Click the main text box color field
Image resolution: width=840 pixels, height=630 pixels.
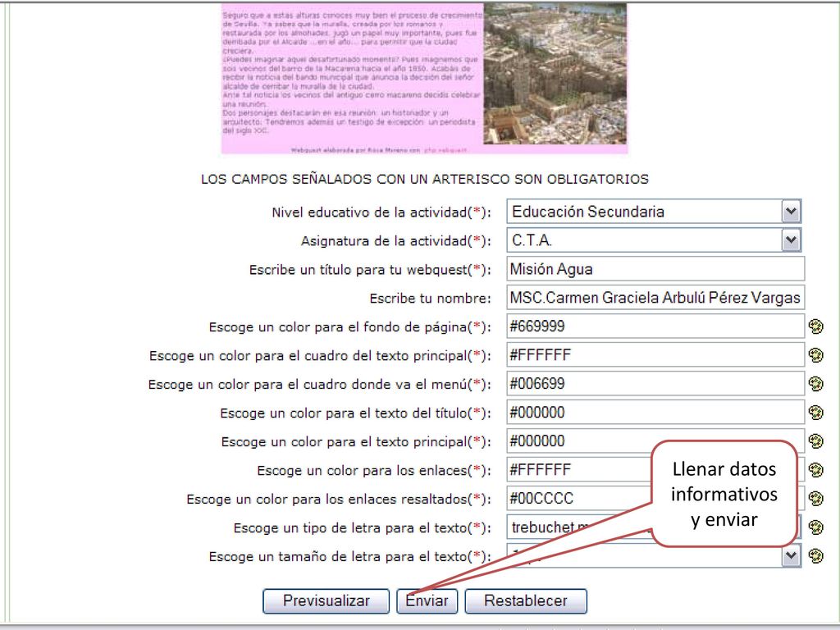point(655,355)
